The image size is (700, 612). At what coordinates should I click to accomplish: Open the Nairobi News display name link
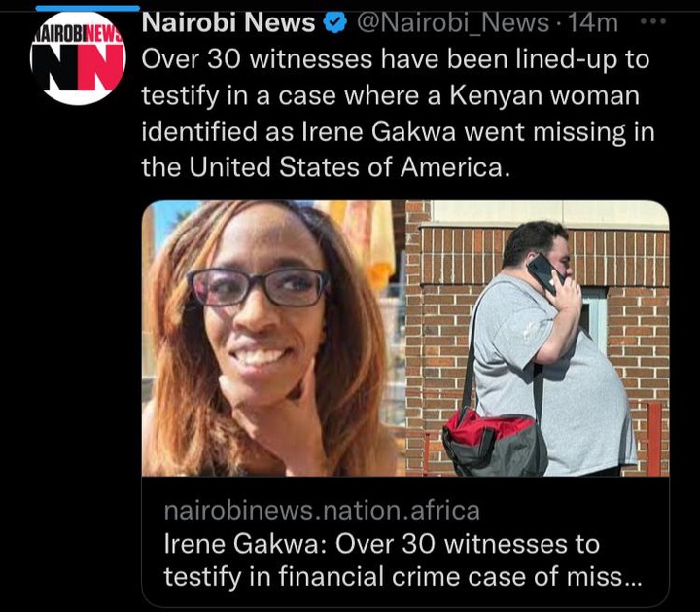point(228,22)
